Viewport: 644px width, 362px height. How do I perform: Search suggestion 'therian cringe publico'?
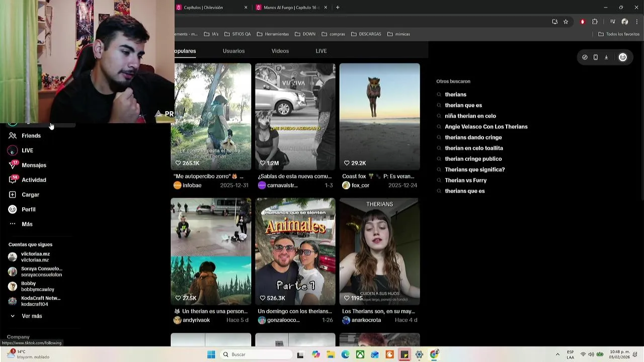(x=473, y=159)
